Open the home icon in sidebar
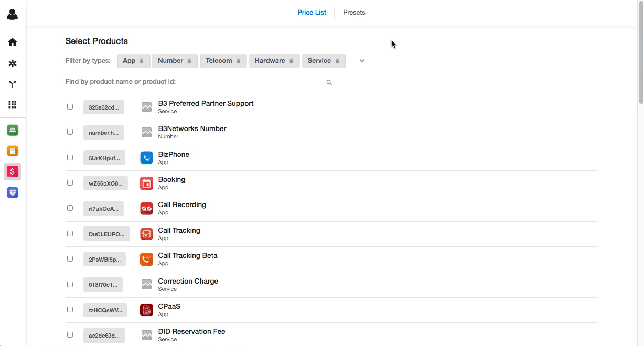Image resolution: width=644 pixels, height=346 pixels. [x=13, y=42]
